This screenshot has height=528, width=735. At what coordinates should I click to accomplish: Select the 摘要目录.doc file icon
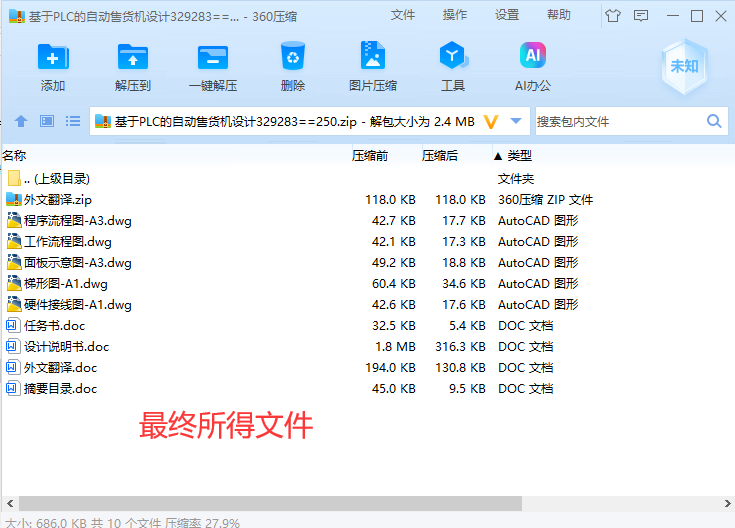[12, 388]
